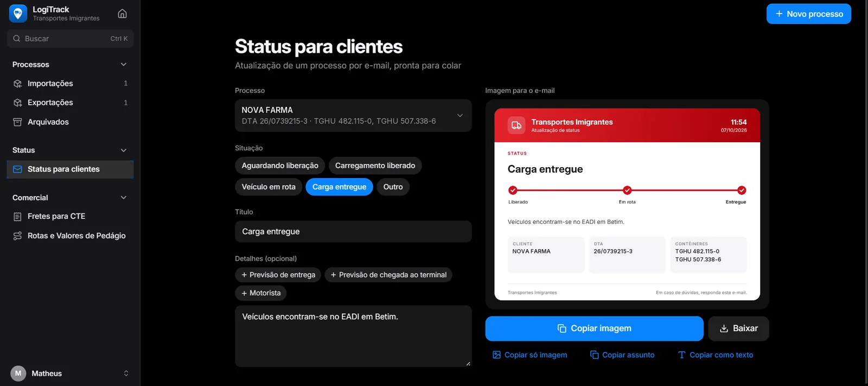Open Exportações in the sidebar
Image resolution: width=868 pixels, height=386 pixels.
click(x=70, y=103)
